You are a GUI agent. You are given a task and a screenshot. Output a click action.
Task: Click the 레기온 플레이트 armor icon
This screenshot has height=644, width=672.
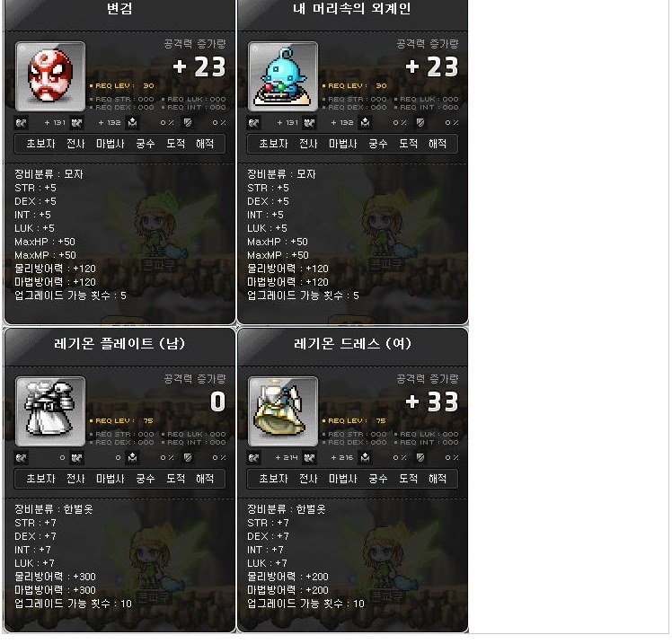coord(50,411)
